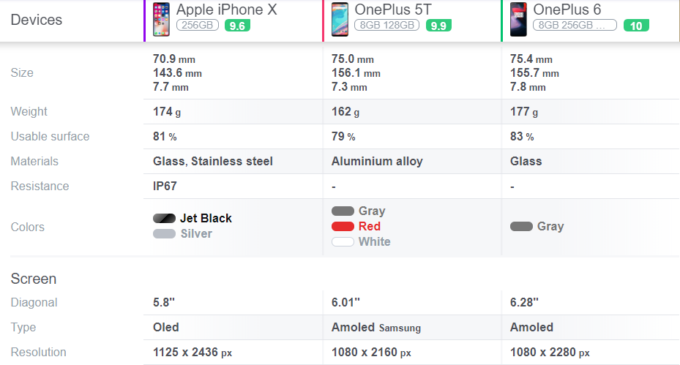Click the 174 g weight value
This screenshot has height=365, width=680.
[167, 112]
